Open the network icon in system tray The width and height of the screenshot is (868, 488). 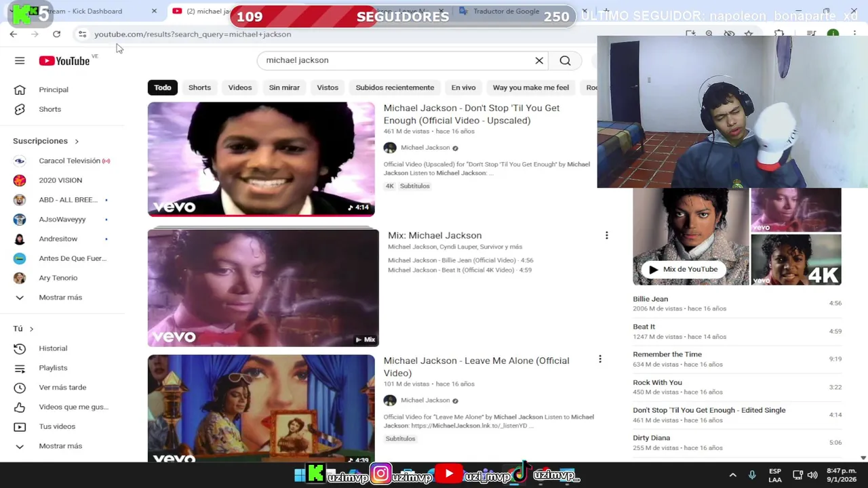(x=797, y=475)
